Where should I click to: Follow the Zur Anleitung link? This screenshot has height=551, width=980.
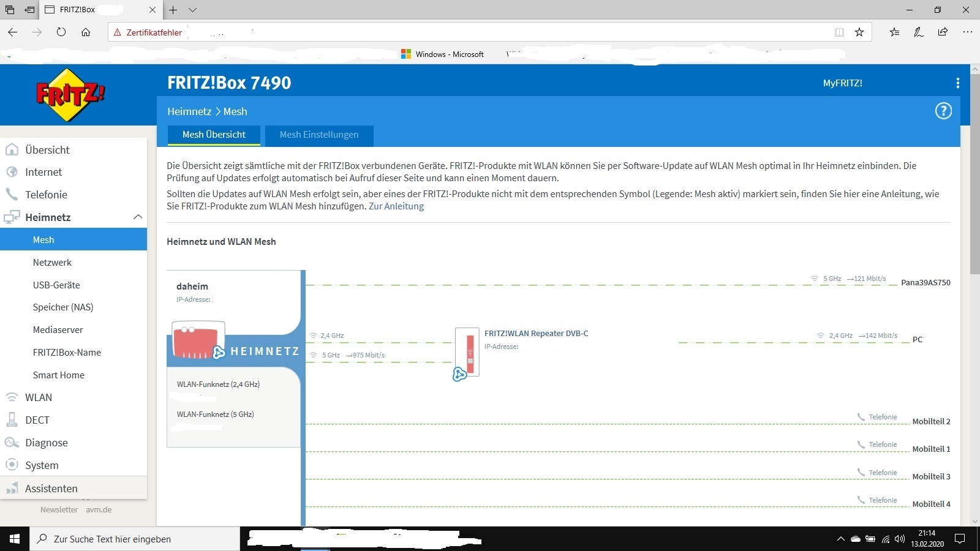pyautogui.click(x=396, y=206)
